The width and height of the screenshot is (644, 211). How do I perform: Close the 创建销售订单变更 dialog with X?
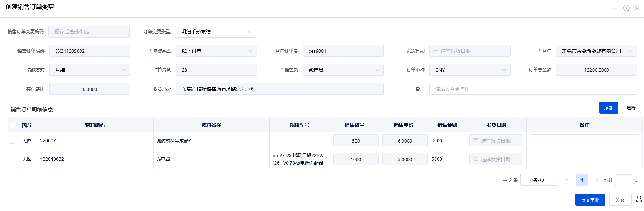click(x=637, y=8)
